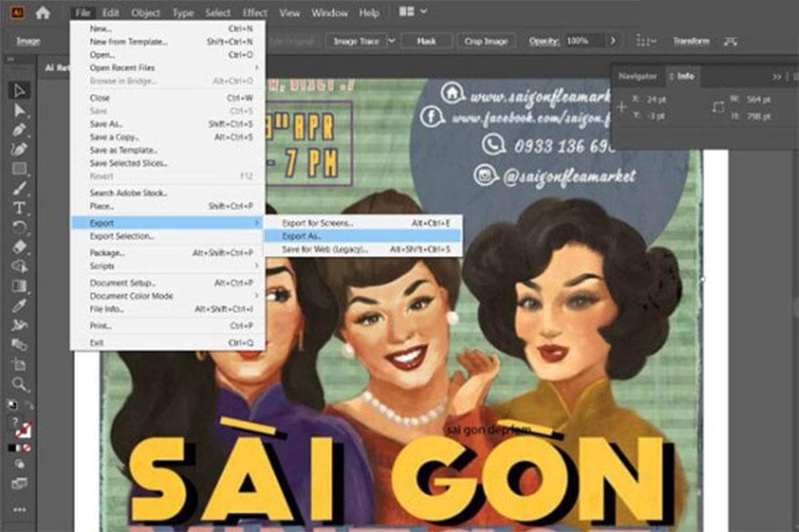Choose Document Setup
Screen dimensions: 799x532
[167, 283]
